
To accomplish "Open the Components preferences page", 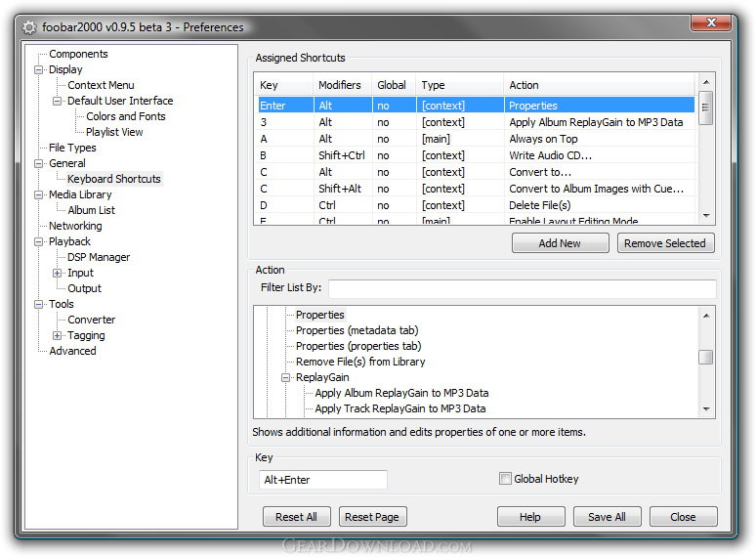I will pos(78,54).
